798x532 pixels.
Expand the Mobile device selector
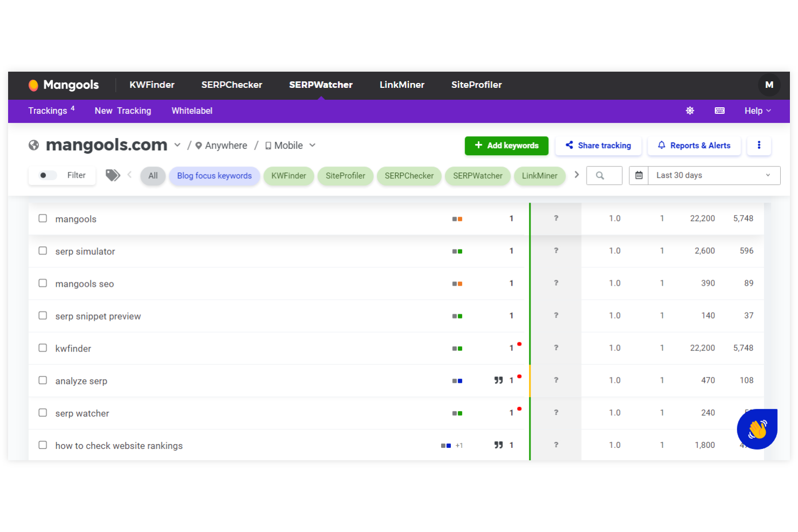click(x=313, y=145)
